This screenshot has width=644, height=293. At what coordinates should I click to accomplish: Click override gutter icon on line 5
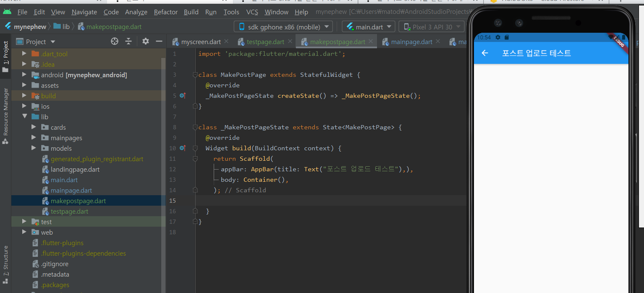click(183, 96)
